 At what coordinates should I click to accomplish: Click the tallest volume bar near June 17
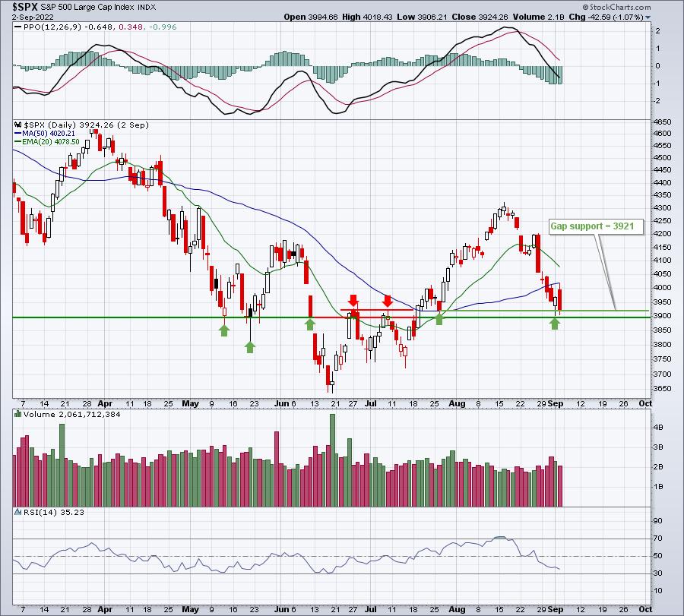click(x=332, y=460)
